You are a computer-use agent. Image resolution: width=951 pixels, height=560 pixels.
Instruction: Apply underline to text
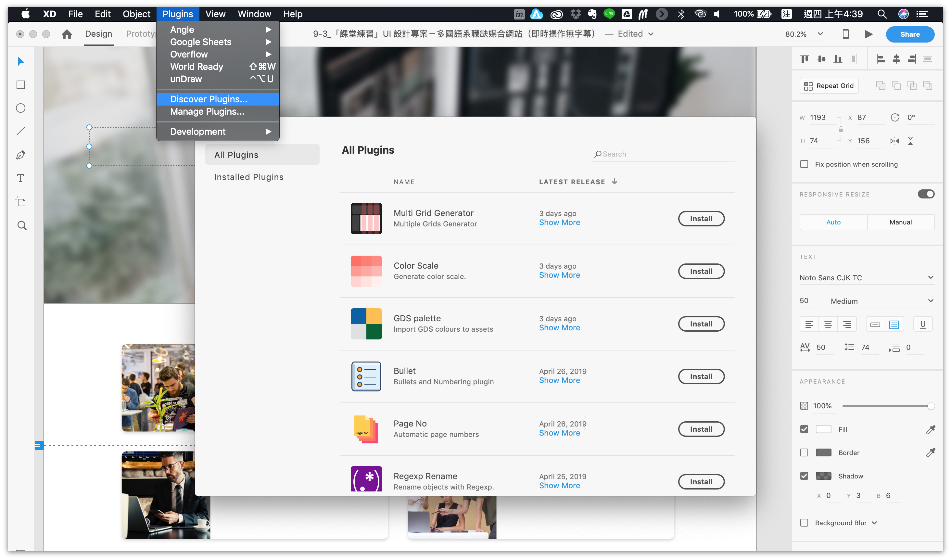[x=922, y=324]
